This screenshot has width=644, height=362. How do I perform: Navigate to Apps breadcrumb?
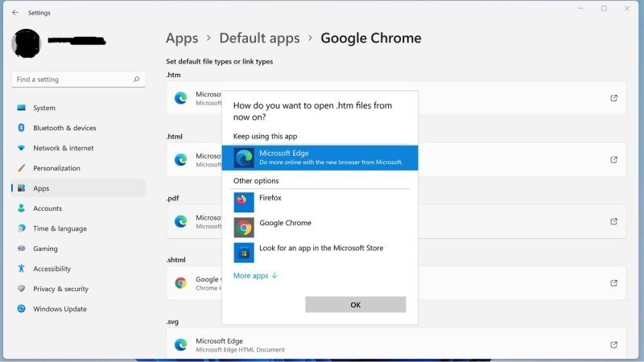point(182,38)
